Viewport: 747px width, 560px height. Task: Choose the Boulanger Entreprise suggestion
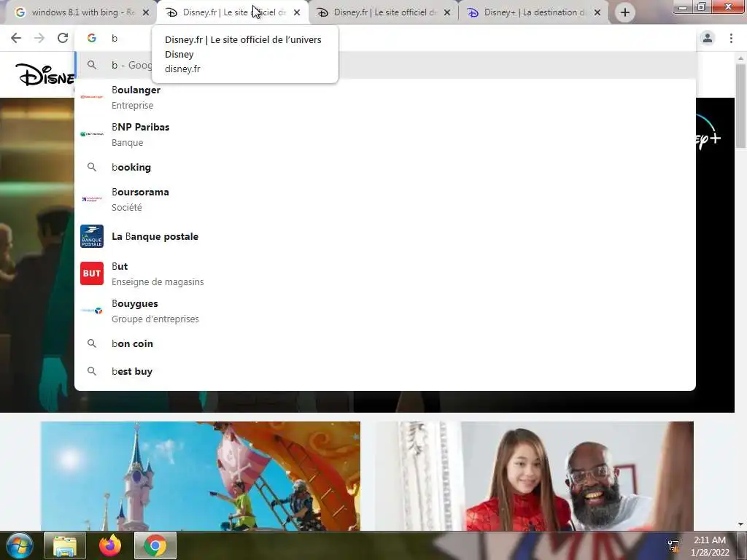pyautogui.click(x=385, y=97)
